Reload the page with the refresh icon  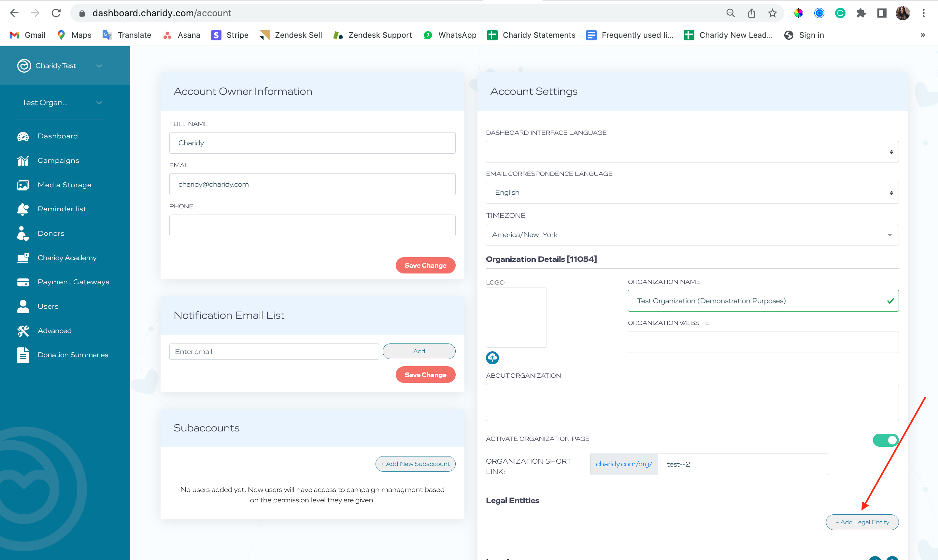56,13
